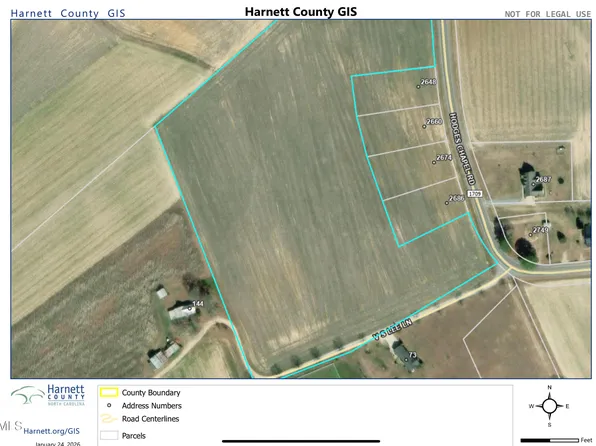Click the 1709 route shield marker
This screenshot has width=596, height=446.
click(x=474, y=194)
